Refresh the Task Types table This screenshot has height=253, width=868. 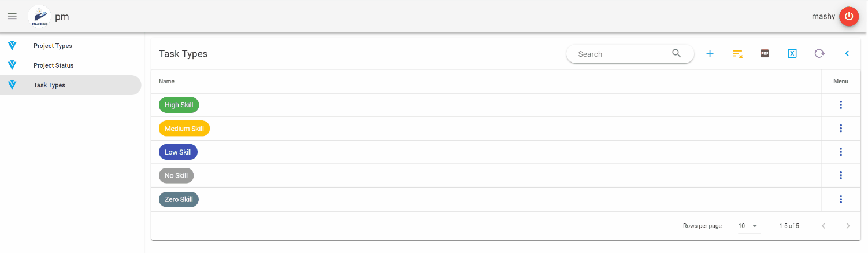pos(819,54)
